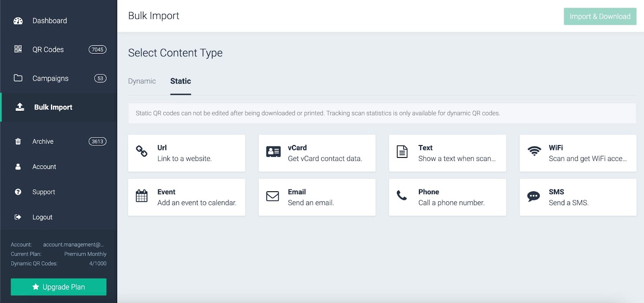The height and width of the screenshot is (303, 644).
Task: Choose the Event content type card
Action: pyautogui.click(x=187, y=197)
